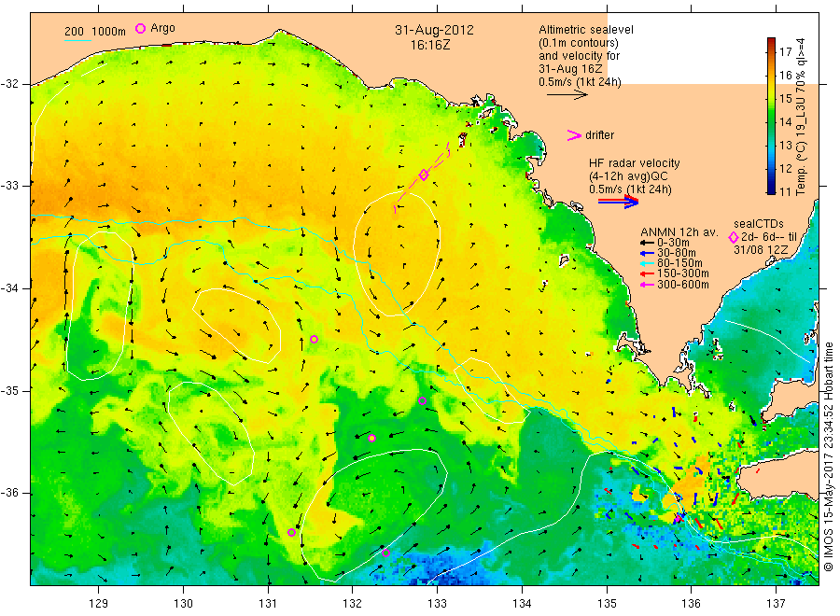Click the magenta drifter chevron legend symbol
Image resolution: width=840 pixels, height=616 pixels.
coord(574,135)
